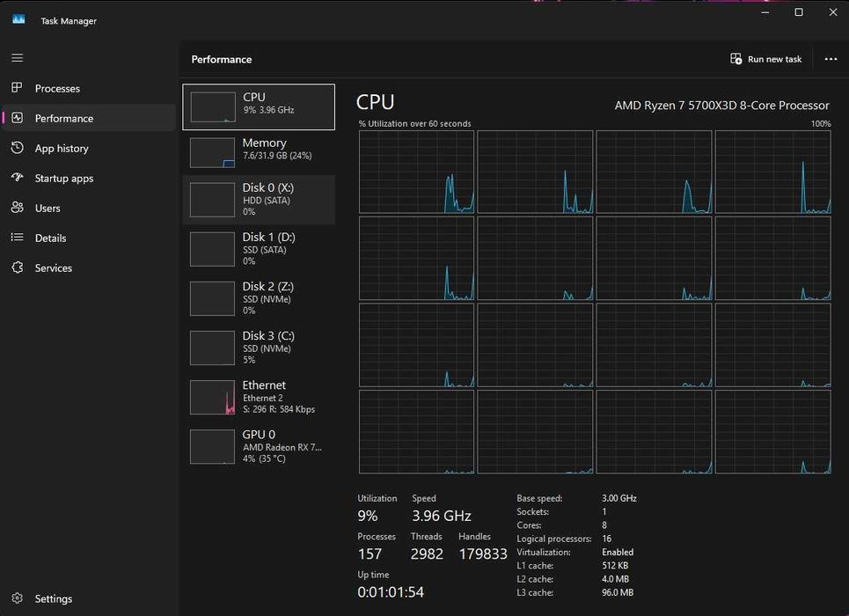Click the Up time value 0:01:01:54
The height and width of the screenshot is (616, 849).
coord(391,592)
